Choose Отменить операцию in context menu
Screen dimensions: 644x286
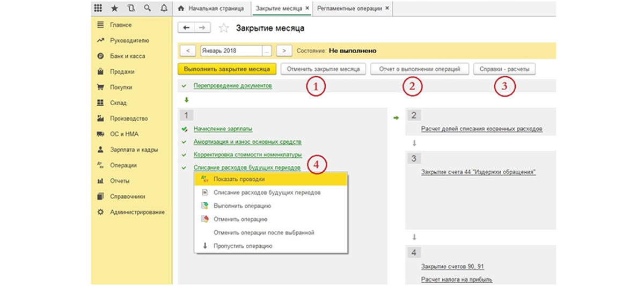[x=271, y=219]
